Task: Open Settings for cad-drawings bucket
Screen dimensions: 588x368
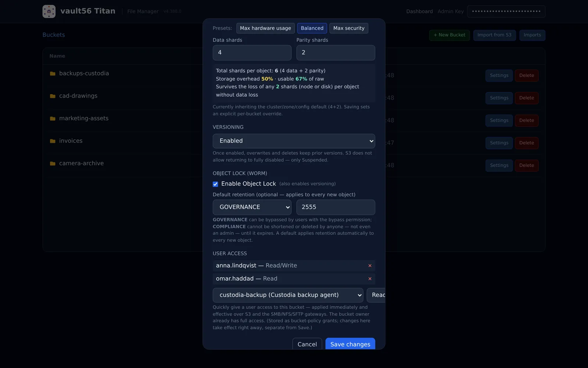Action: tap(499, 98)
